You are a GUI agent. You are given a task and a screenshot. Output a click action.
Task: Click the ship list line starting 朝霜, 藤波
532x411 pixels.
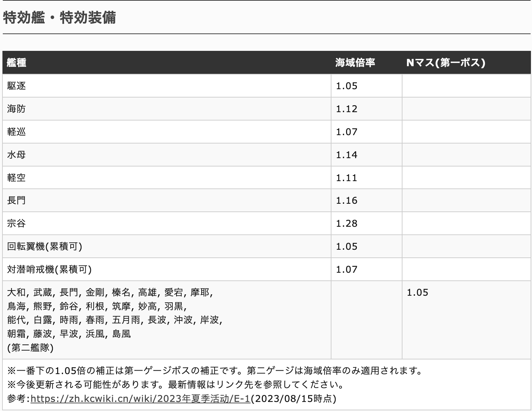coord(69,334)
